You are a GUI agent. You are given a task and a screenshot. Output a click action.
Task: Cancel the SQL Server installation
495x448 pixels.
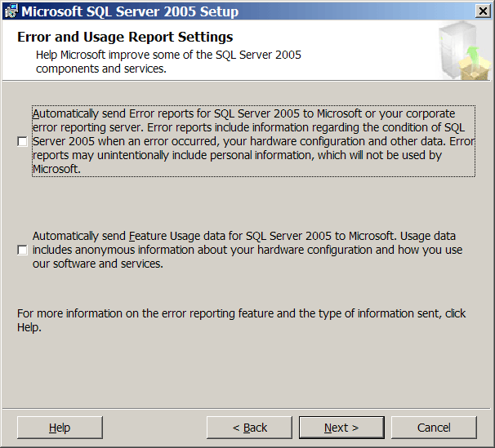point(434,428)
